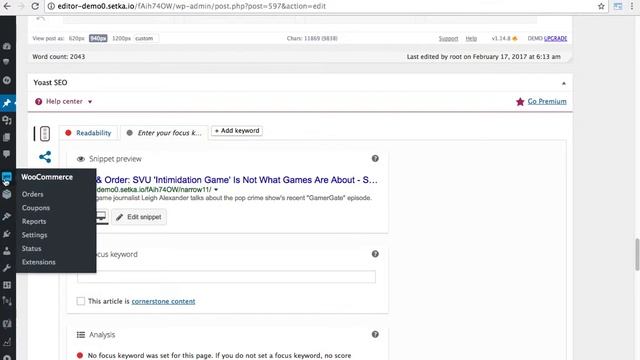The width and height of the screenshot is (640, 360).
Task: Click the Yoast social share icon
Action: click(x=45, y=157)
